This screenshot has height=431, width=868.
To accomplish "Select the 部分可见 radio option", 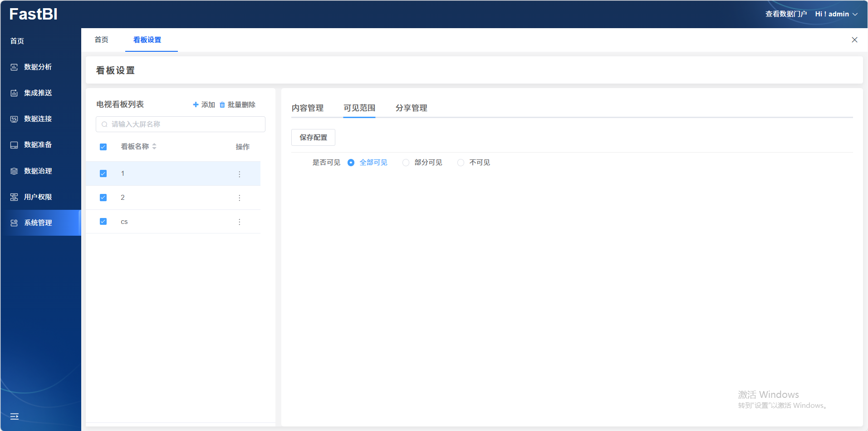I will pyautogui.click(x=406, y=163).
